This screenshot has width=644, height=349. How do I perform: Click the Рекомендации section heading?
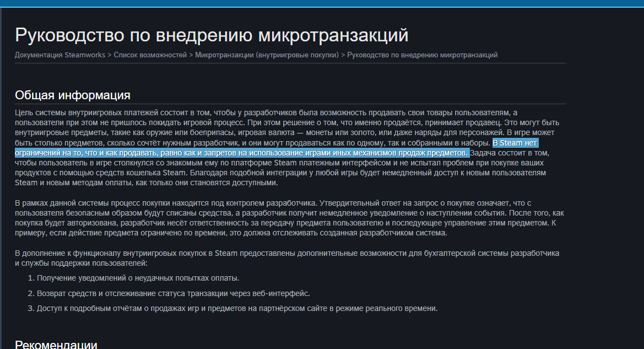tap(56, 345)
